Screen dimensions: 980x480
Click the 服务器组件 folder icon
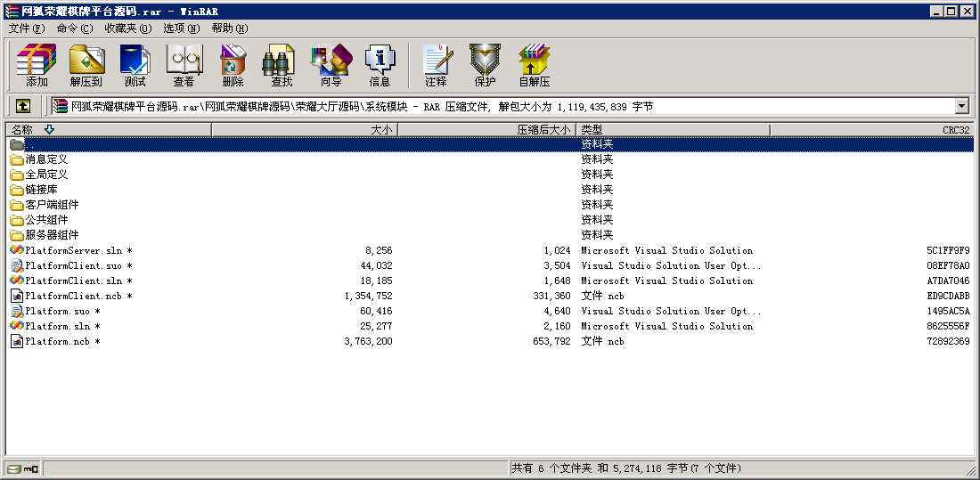(x=17, y=235)
